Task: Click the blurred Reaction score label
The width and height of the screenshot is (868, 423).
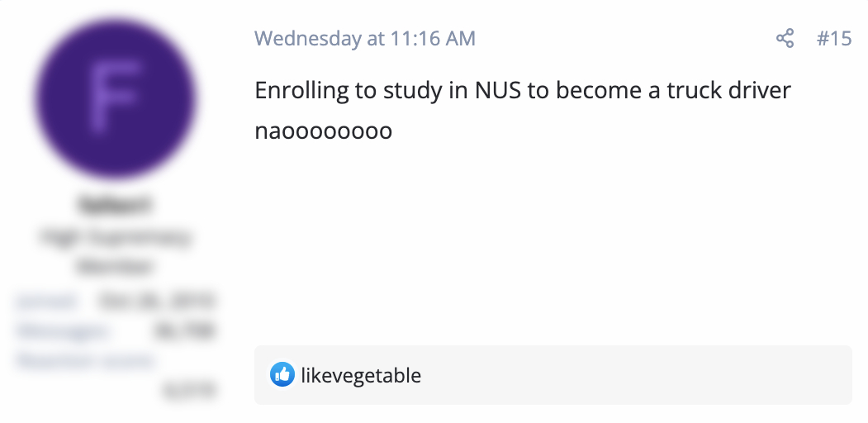Action: pyautogui.click(x=83, y=361)
